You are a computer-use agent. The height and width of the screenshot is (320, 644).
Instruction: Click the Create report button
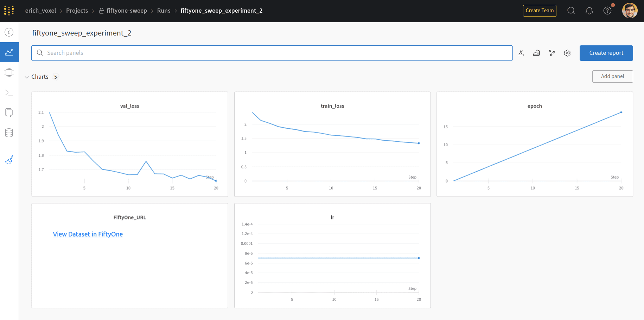[606, 53]
